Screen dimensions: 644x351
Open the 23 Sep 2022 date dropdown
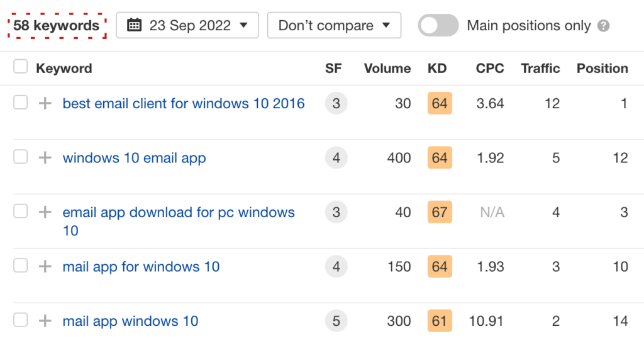[x=187, y=26]
